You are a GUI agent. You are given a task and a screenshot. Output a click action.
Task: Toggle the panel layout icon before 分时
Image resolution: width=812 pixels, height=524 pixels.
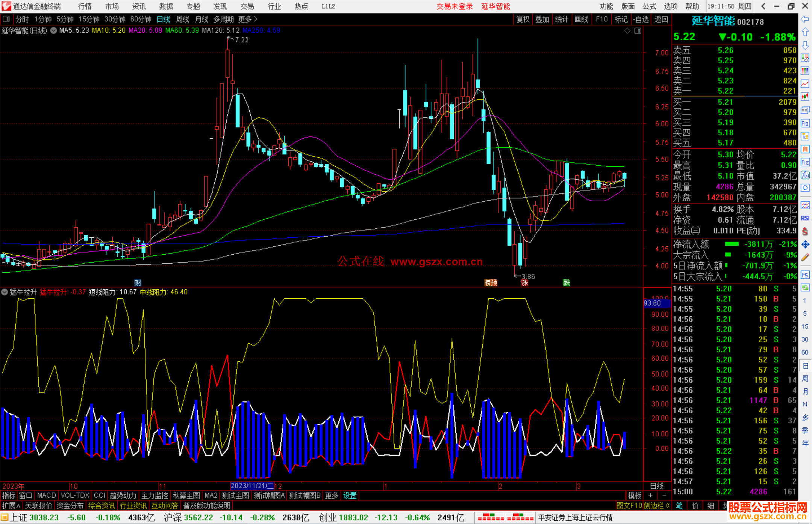pyautogui.click(x=6, y=19)
